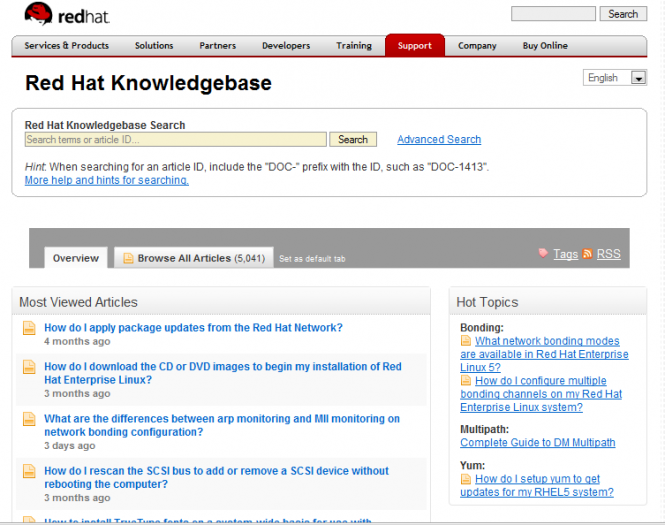The image size is (665, 525).
Task: Open article on applying package updates
Action: click(x=193, y=328)
